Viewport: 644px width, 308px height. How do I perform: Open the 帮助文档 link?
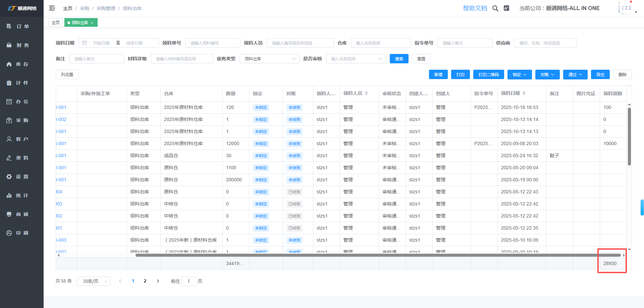[475, 8]
